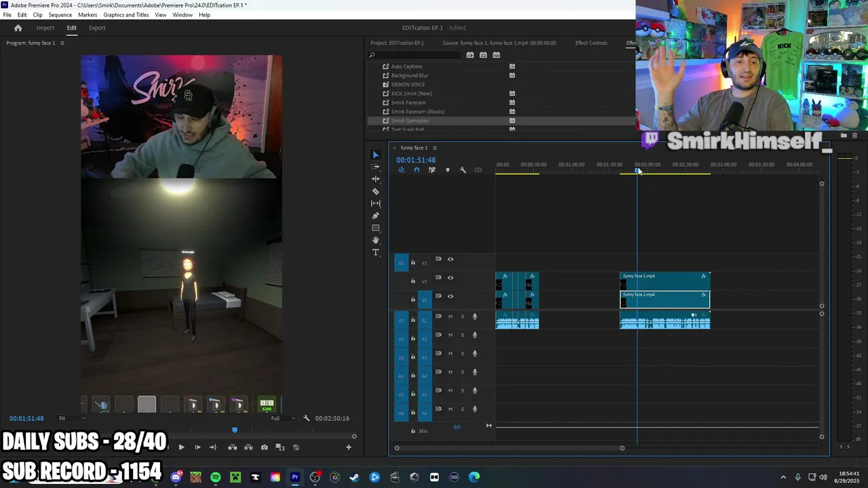
Task: Select the Hand tool
Action: pos(376,240)
